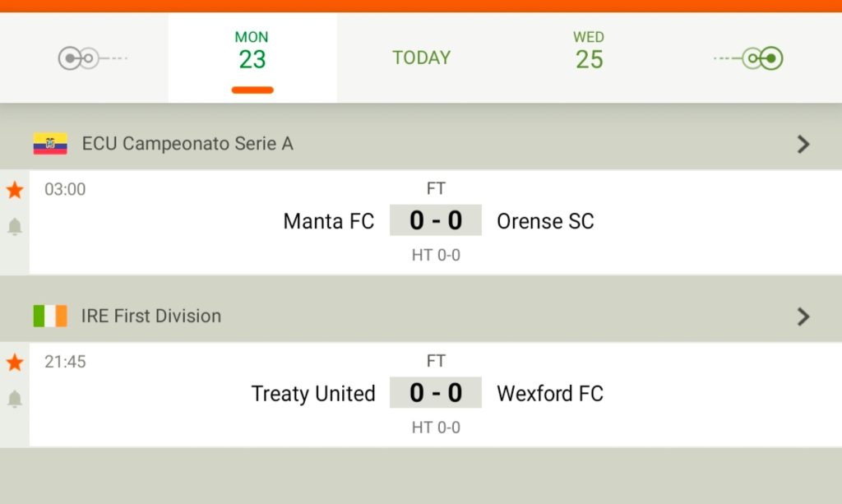Open the Ecuador flag league icon

tap(50, 143)
